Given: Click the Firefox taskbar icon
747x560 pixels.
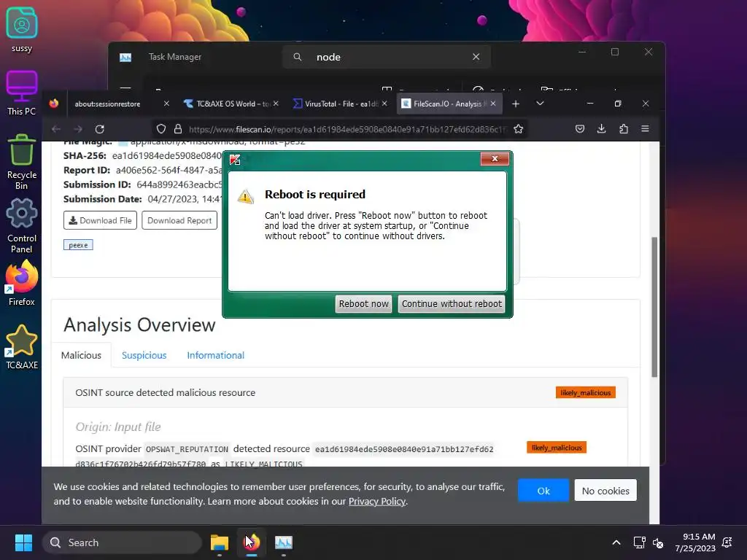Looking at the screenshot, I should coord(252,542).
